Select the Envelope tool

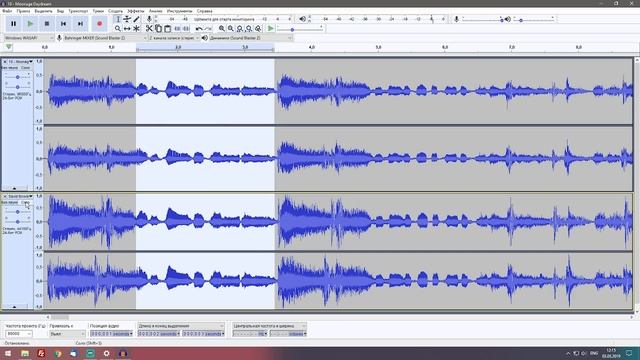coord(127,19)
